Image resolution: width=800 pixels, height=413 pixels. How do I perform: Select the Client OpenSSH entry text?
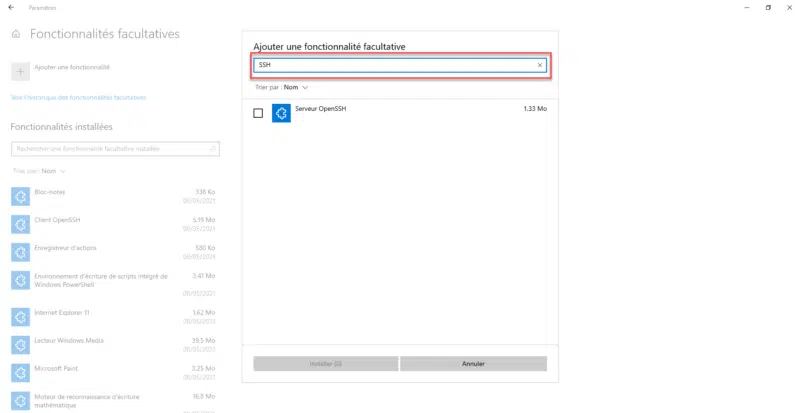[57, 220]
